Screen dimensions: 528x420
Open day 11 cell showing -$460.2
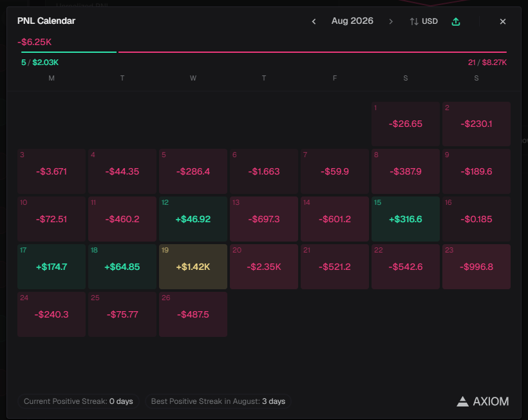[x=122, y=219]
